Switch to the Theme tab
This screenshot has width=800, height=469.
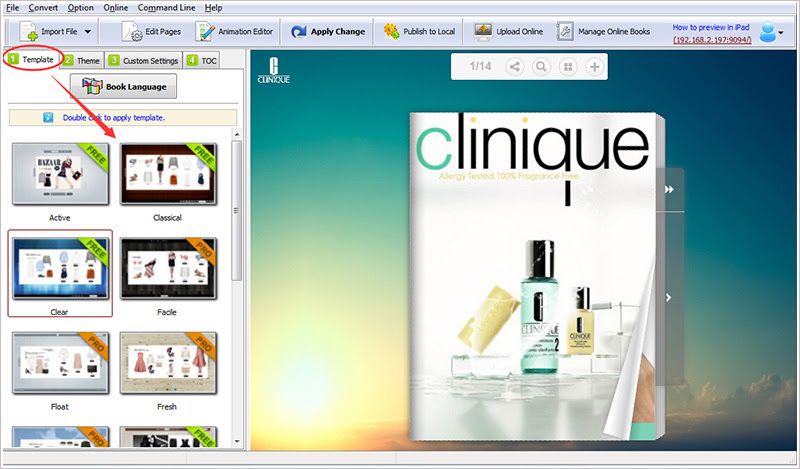83,60
